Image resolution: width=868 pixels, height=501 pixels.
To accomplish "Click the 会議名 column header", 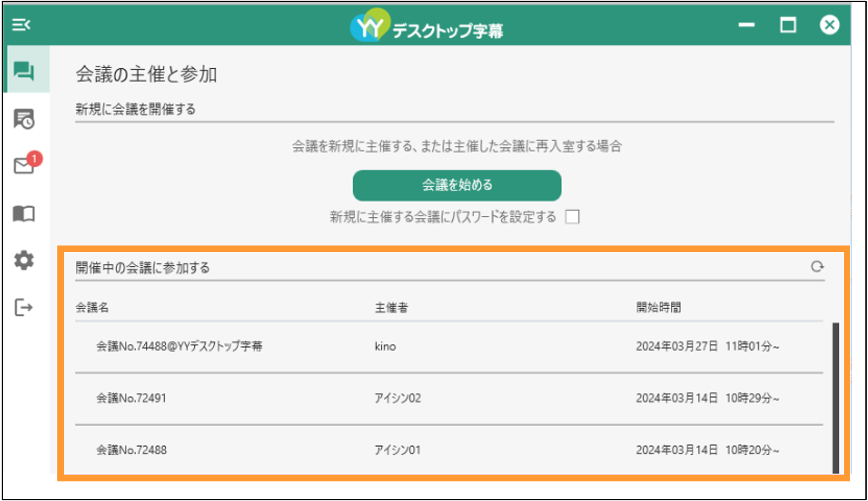I will (92, 307).
